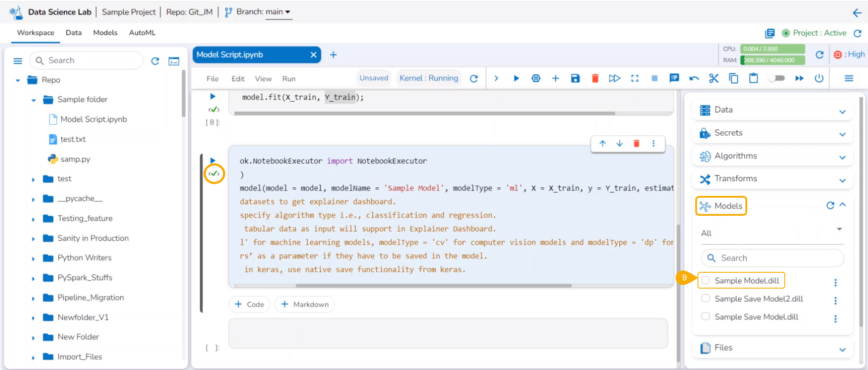The image size is (868, 370).
Task: Open the Branch main dropdown
Action: tap(278, 12)
